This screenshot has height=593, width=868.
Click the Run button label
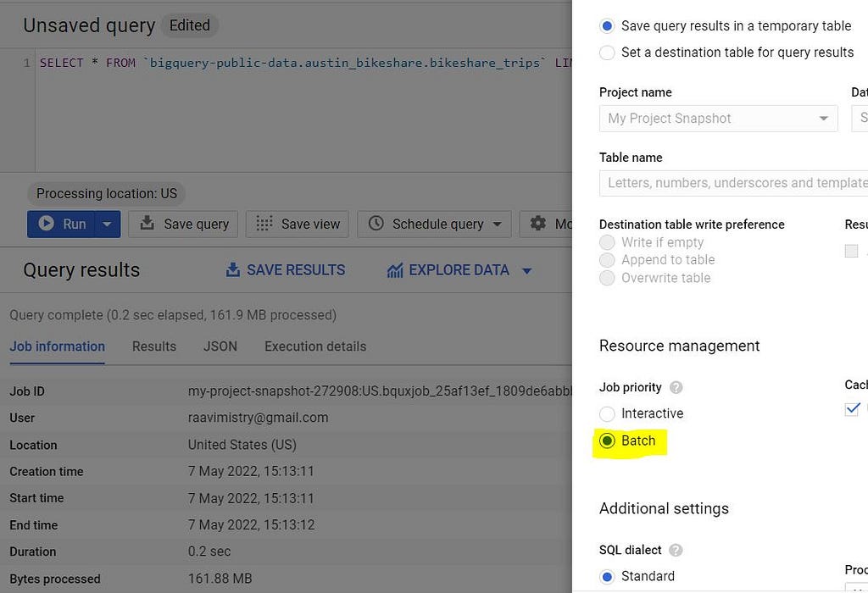(x=75, y=224)
